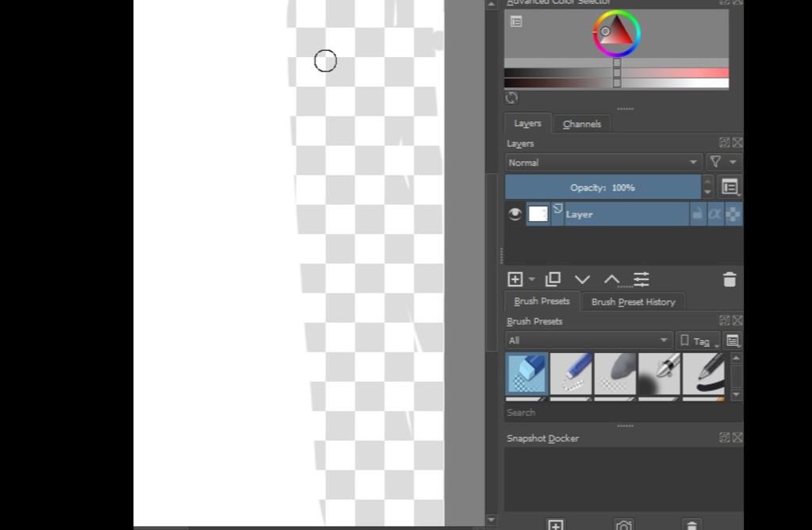Click the red color triangle selector
Screen dimensions: 812x530
point(617,33)
